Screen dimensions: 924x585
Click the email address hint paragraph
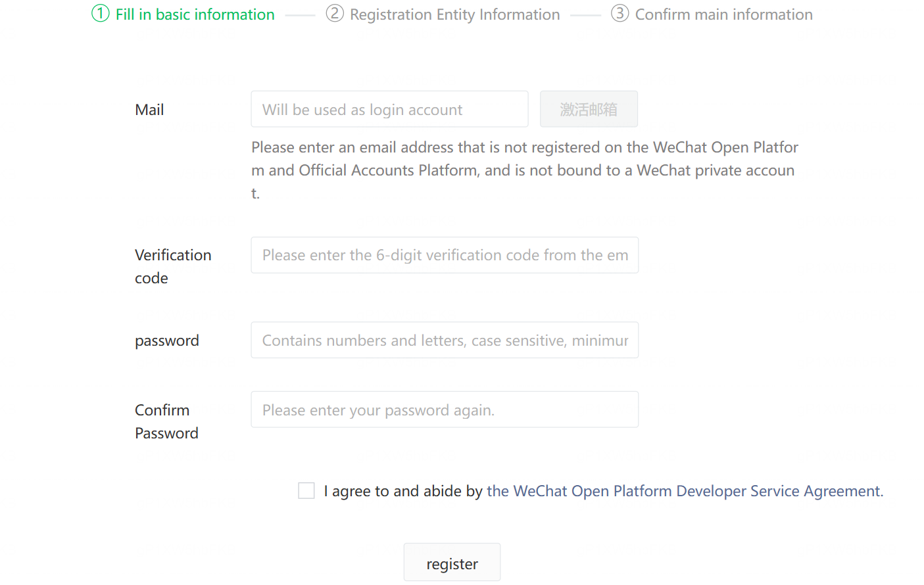tap(524, 170)
